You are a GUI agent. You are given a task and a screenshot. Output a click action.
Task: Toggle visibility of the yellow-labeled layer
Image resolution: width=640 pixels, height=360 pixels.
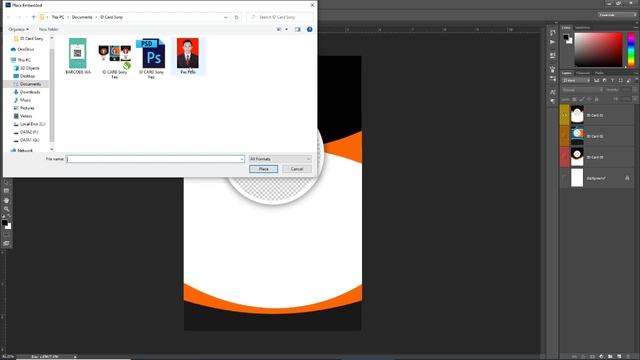point(564,115)
